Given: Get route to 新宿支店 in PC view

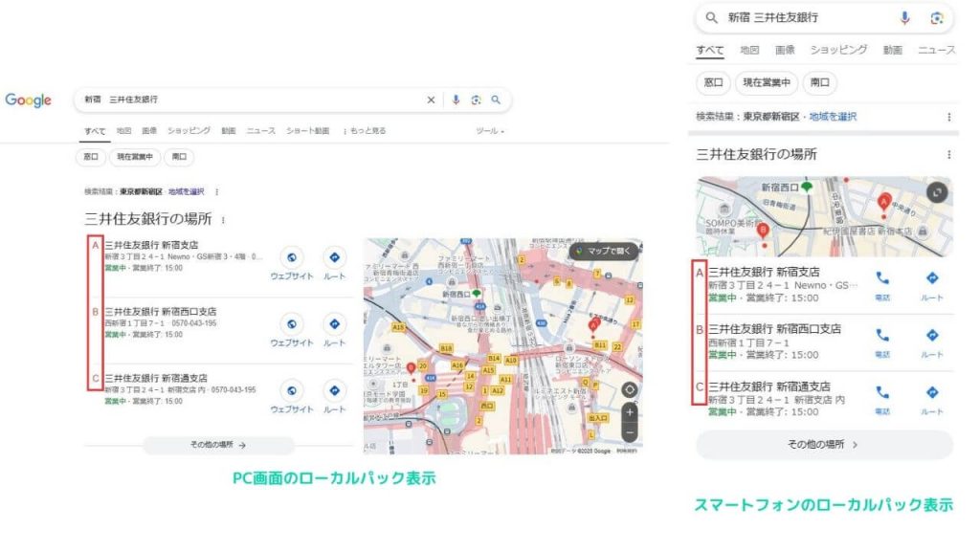Looking at the screenshot, I should (334, 265).
